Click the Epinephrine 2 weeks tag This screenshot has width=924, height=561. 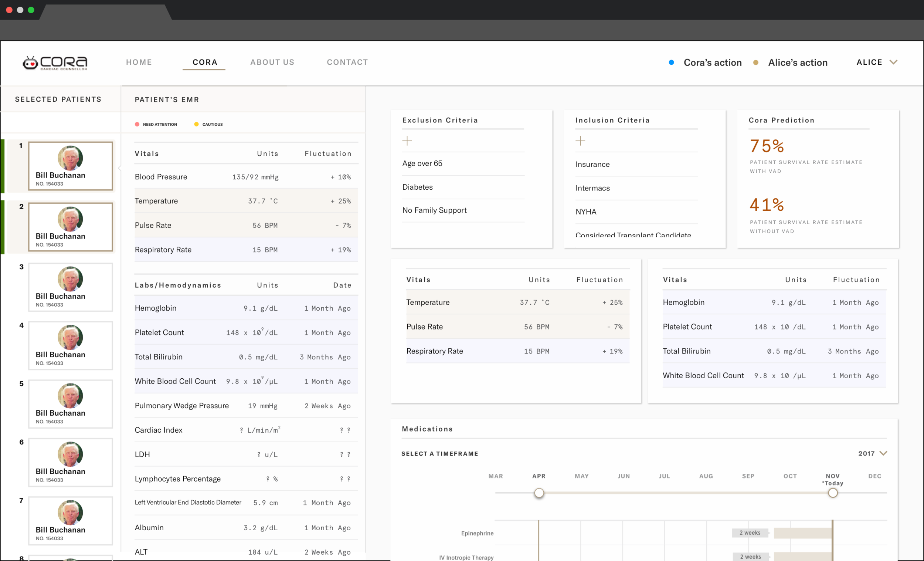tap(750, 533)
